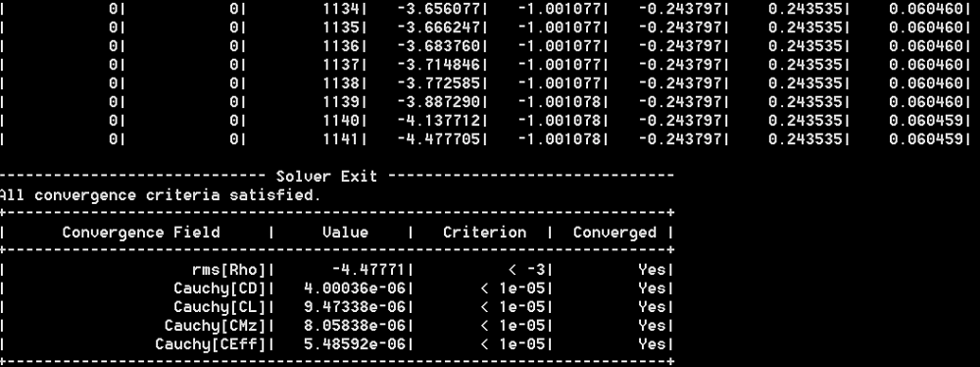Click residual value -3.683760
The image size is (980, 367).
point(439,46)
